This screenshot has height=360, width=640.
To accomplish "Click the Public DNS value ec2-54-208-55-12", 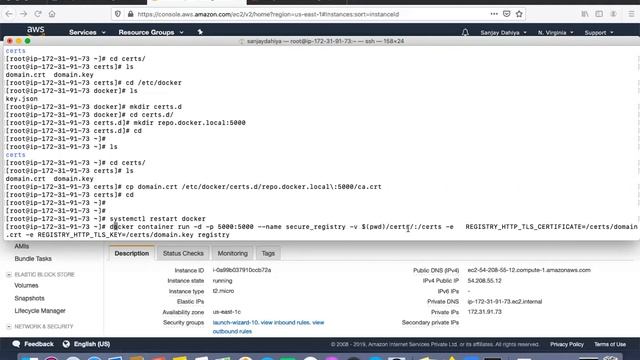I will click(x=529, y=270).
